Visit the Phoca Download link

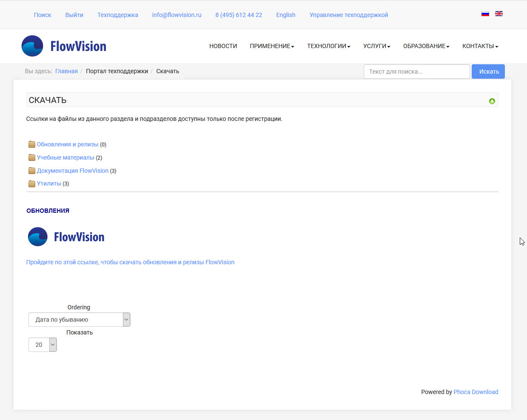(x=476, y=392)
